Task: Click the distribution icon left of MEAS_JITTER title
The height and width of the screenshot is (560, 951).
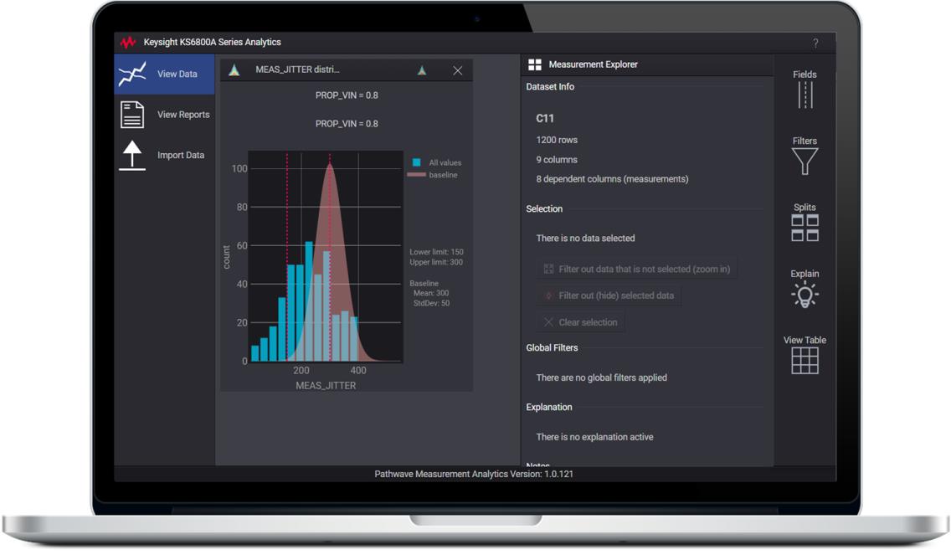Action: (234, 70)
